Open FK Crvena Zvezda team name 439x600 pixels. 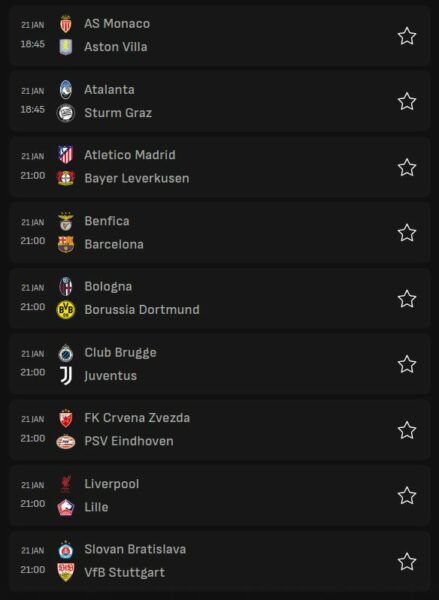point(137,418)
